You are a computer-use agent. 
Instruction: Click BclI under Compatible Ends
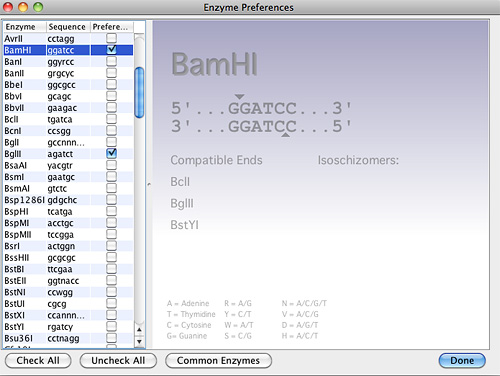coord(180,182)
